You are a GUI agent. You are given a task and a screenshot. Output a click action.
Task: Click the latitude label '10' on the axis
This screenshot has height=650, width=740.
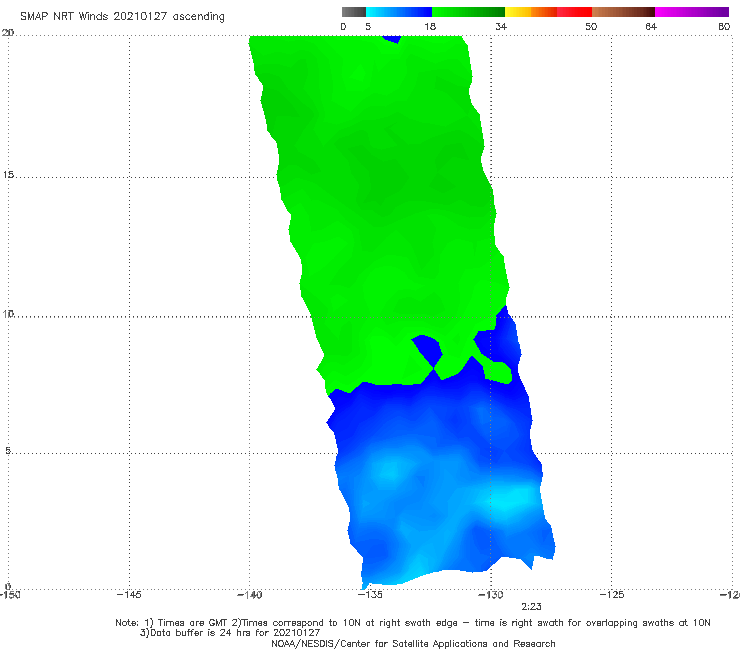tap(8, 313)
